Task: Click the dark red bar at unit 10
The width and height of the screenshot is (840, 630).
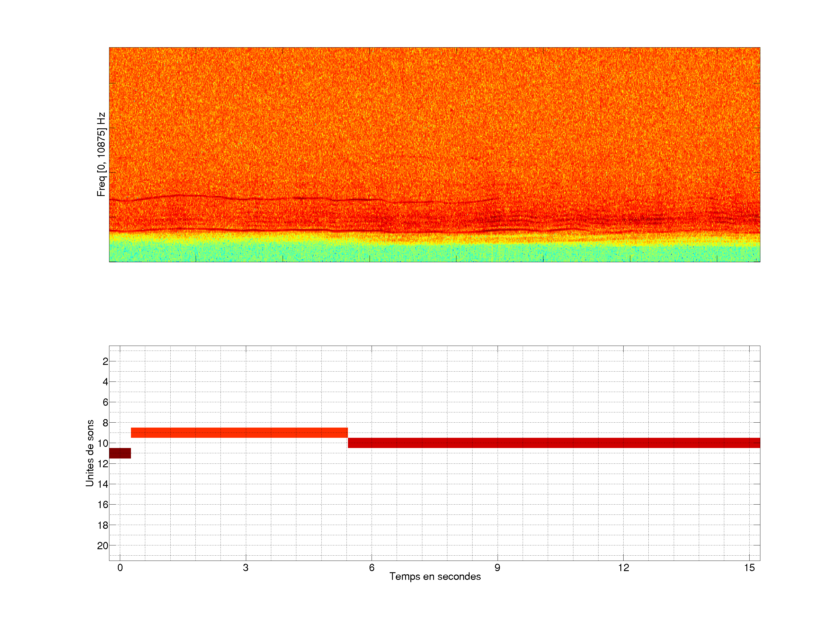Action: [554, 443]
